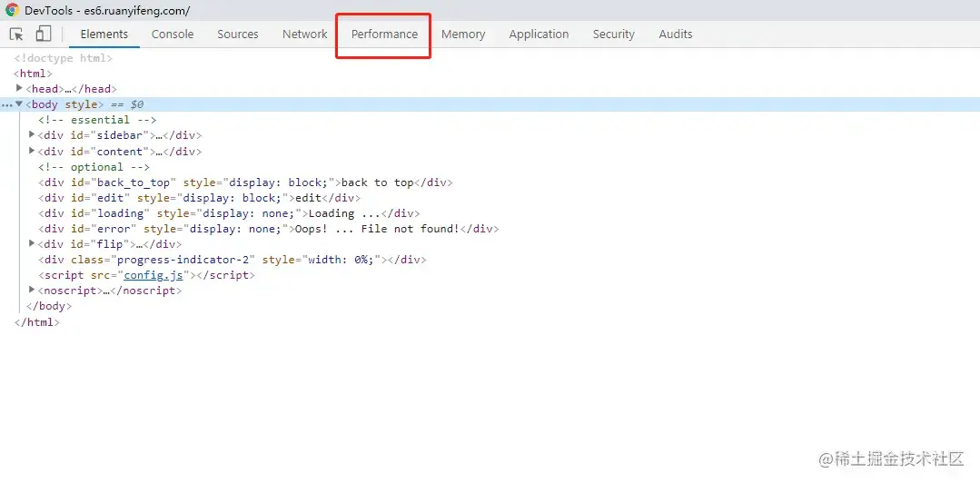The width and height of the screenshot is (980, 483).
Task: Expand the head element node
Action: click(x=19, y=88)
